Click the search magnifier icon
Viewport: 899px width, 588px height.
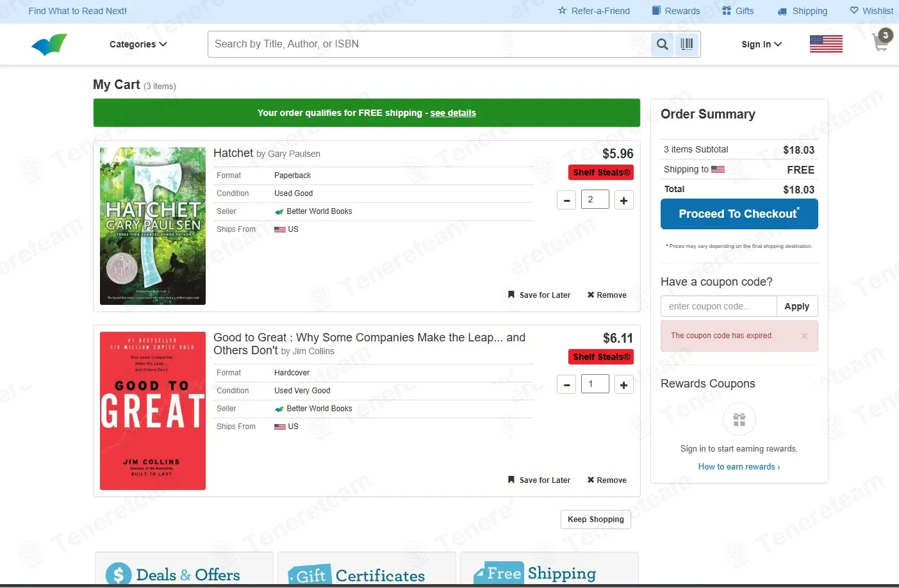click(x=663, y=44)
